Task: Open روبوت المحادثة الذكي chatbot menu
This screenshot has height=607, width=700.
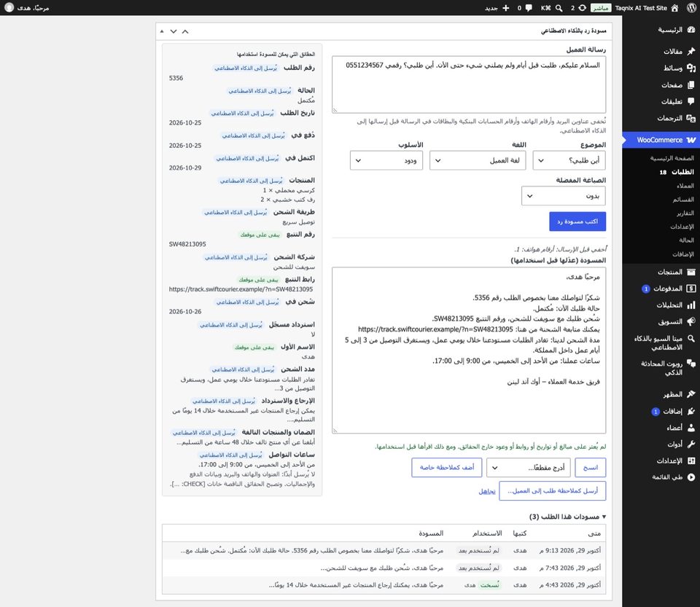Action: [661, 368]
